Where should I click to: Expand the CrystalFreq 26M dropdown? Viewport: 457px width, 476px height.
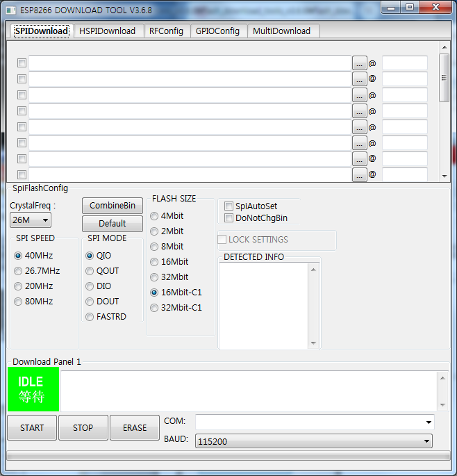(31, 220)
